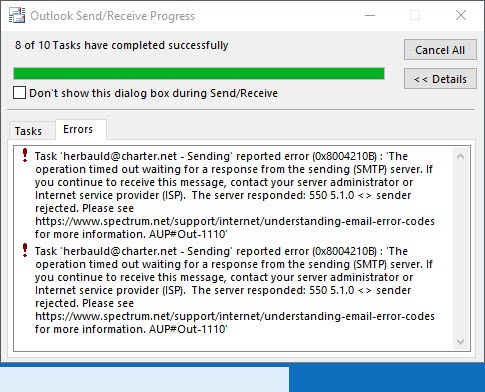Click the green send/receive progress bar
485x392 pixels.
pyautogui.click(x=199, y=73)
